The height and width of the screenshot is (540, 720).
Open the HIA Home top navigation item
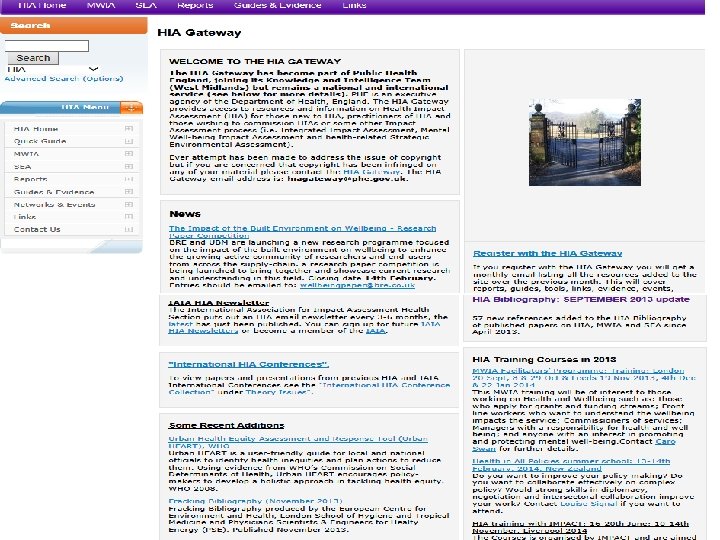(x=41, y=5)
